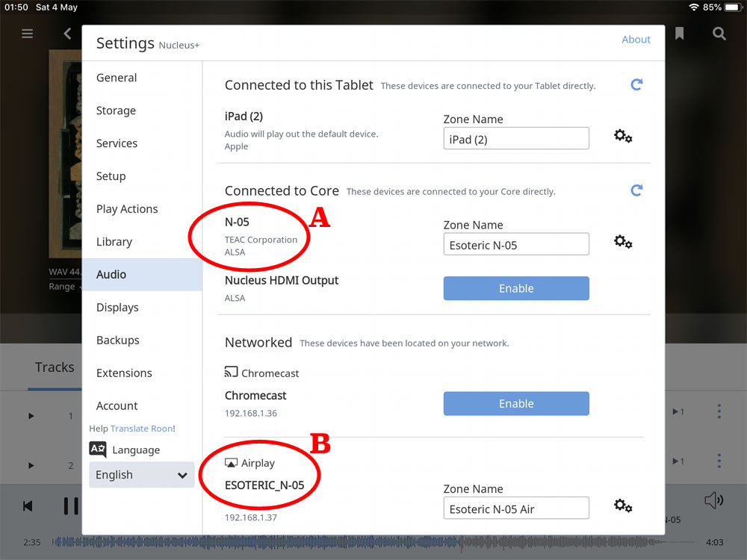Open gear settings for iPad (2) zone
The width and height of the screenshot is (747, 560).
coord(623,137)
